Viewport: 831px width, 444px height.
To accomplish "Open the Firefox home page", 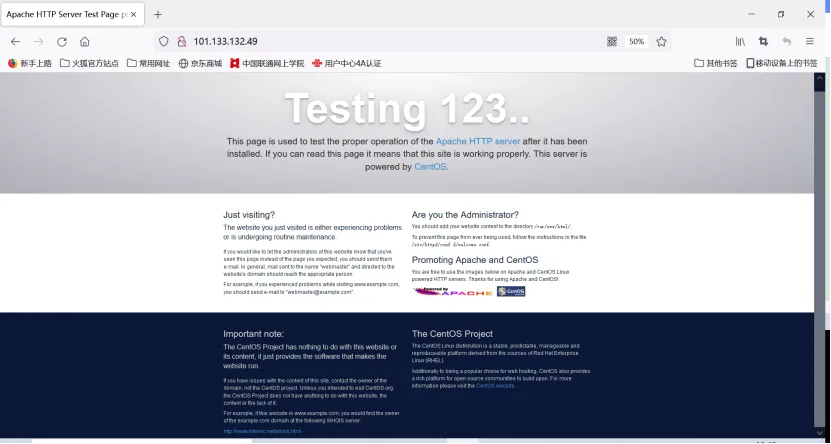I will pyautogui.click(x=85, y=42).
